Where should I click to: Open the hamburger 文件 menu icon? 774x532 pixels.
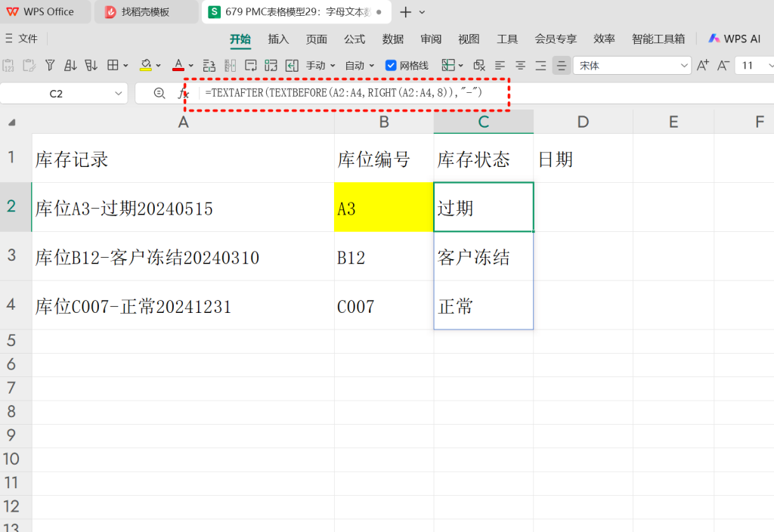pyautogui.click(x=9, y=39)
